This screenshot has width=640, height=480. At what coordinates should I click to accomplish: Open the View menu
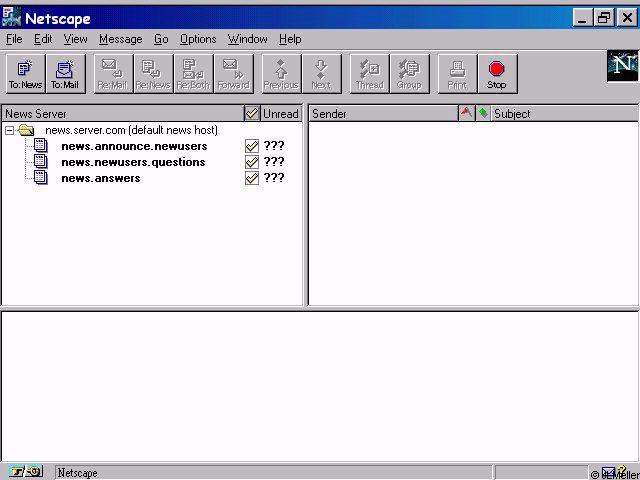point(76,39)
